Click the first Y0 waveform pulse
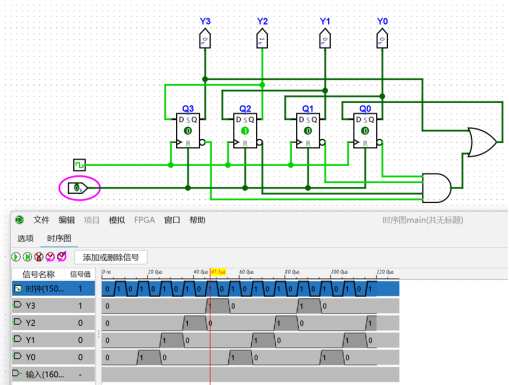The height and width of the screenshot is (385, 509). click(x=149, y=357)
